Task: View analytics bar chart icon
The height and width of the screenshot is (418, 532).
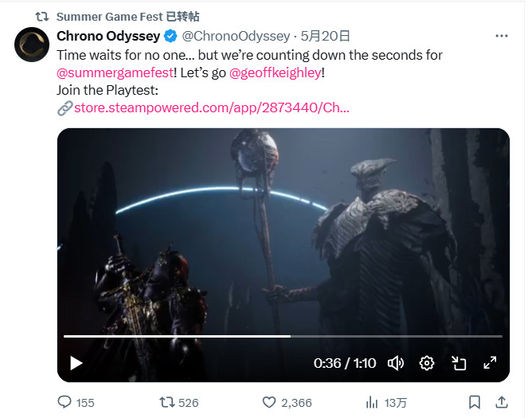Action: pyautogui.click(x=372, y=402)
